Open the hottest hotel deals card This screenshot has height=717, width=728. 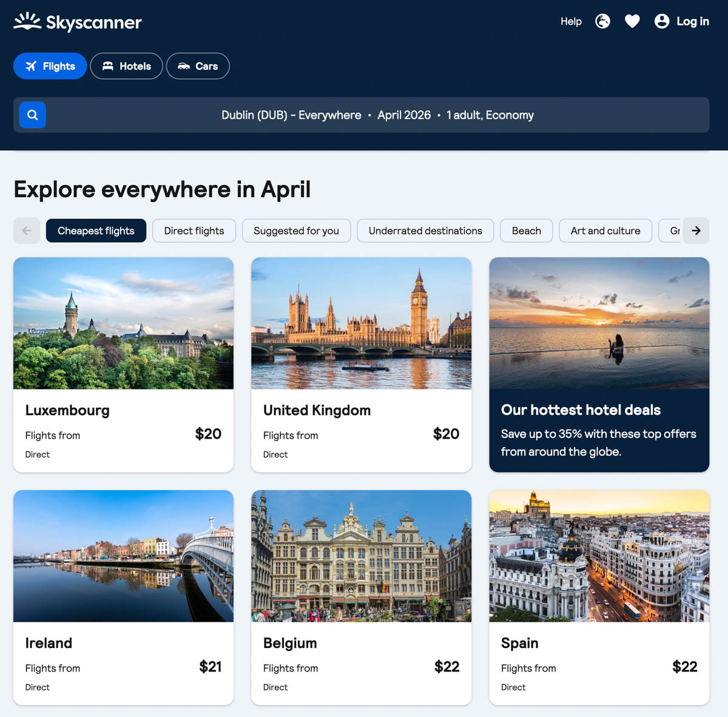click(599, 365)
